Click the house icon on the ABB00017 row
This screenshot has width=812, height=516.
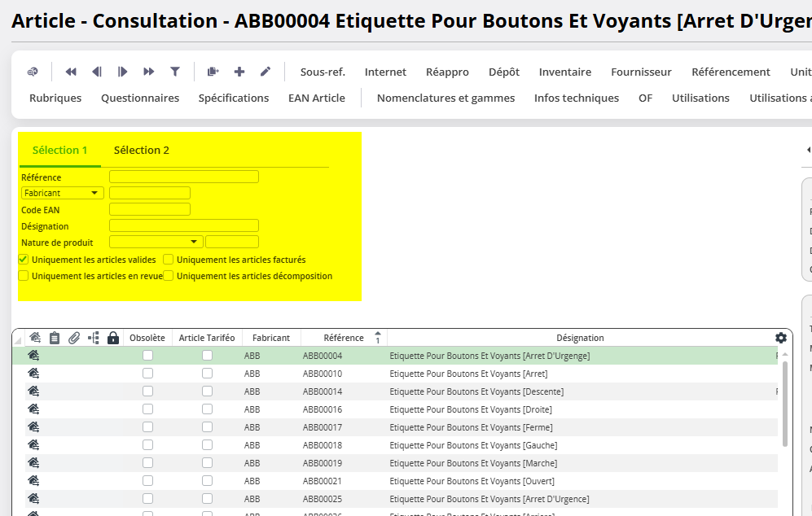tap(33, 427)
